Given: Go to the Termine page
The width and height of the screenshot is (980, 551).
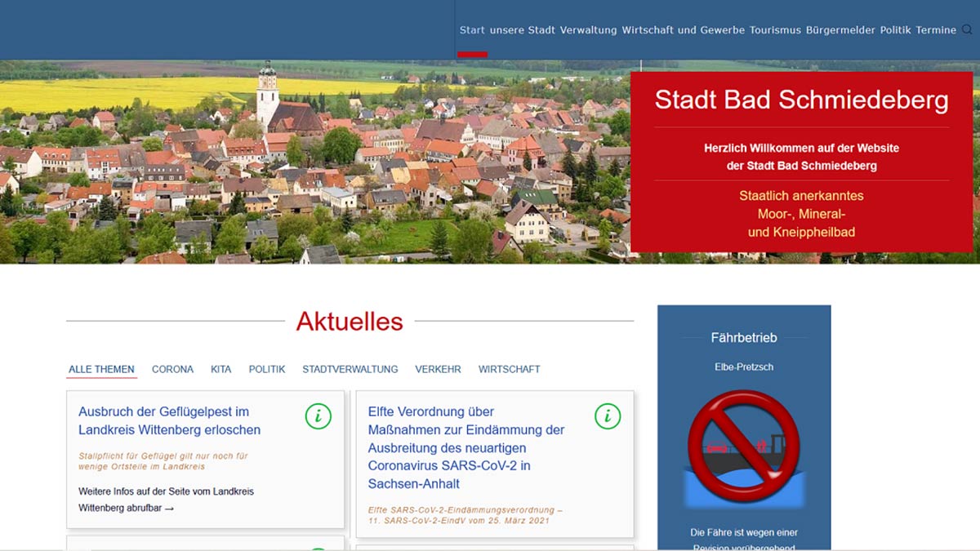Looking at the screenshot, I should point(936,29).
